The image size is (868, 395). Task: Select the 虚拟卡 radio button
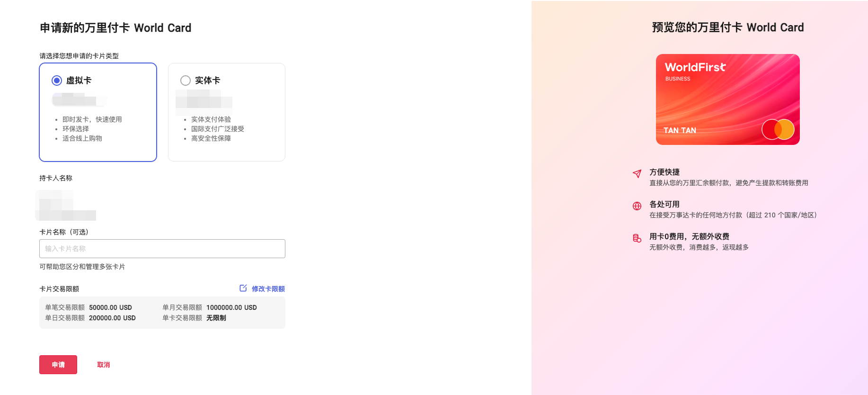57,81
